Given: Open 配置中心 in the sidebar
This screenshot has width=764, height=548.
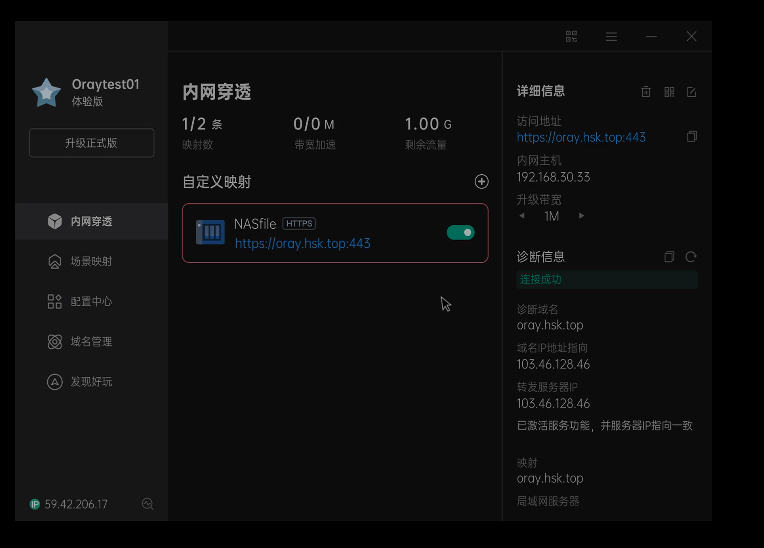Looking at the screenshot, I should click(x=92, y=302).
